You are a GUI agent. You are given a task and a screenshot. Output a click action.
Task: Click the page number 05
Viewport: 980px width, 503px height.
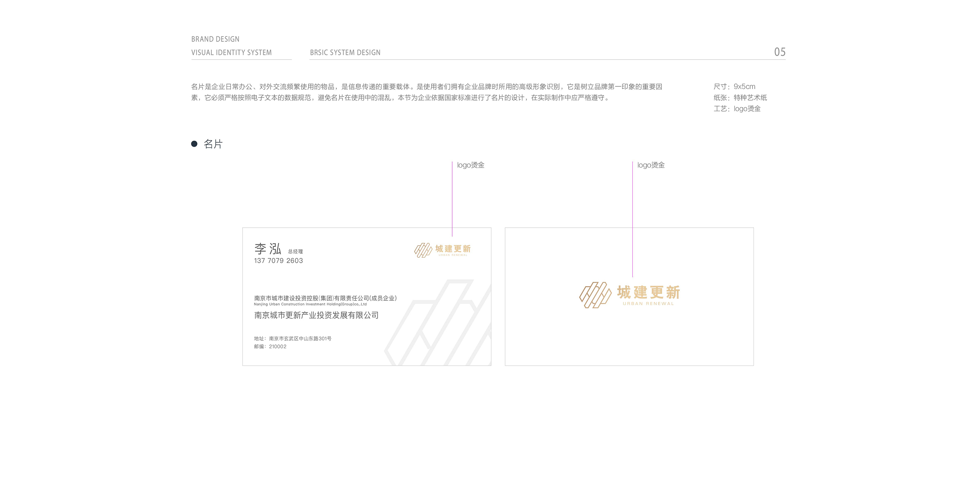pyautogui.click(x=780, y=52)
